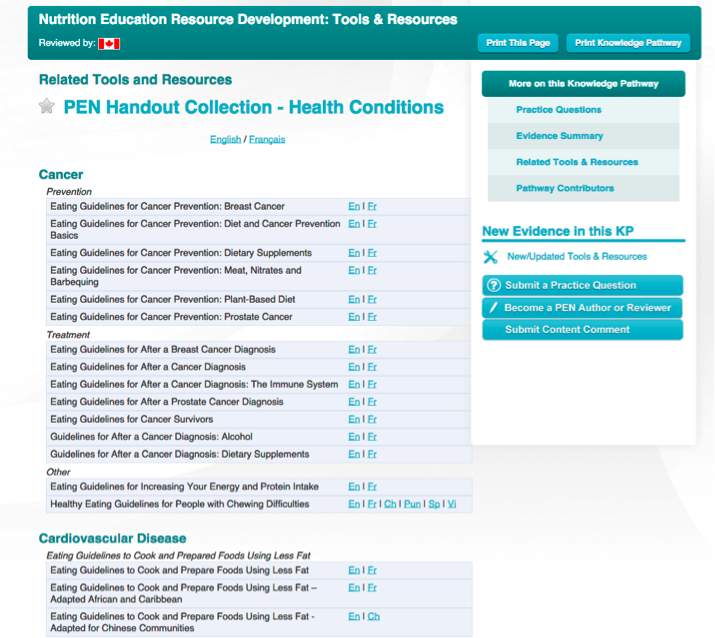Click the question mark icon on Submit a Practice Question
Screen dimensions: 715x638
coord(493,285)
